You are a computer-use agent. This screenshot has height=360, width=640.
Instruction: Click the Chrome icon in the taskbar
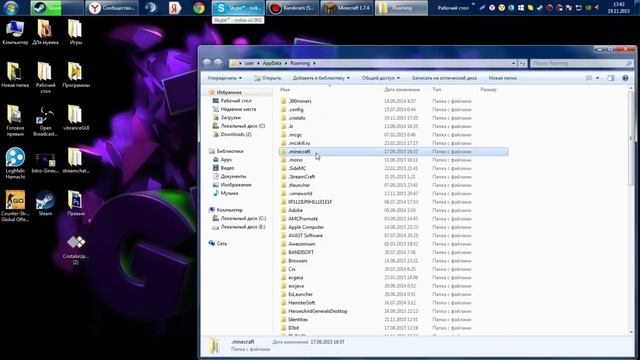[199, 8]
